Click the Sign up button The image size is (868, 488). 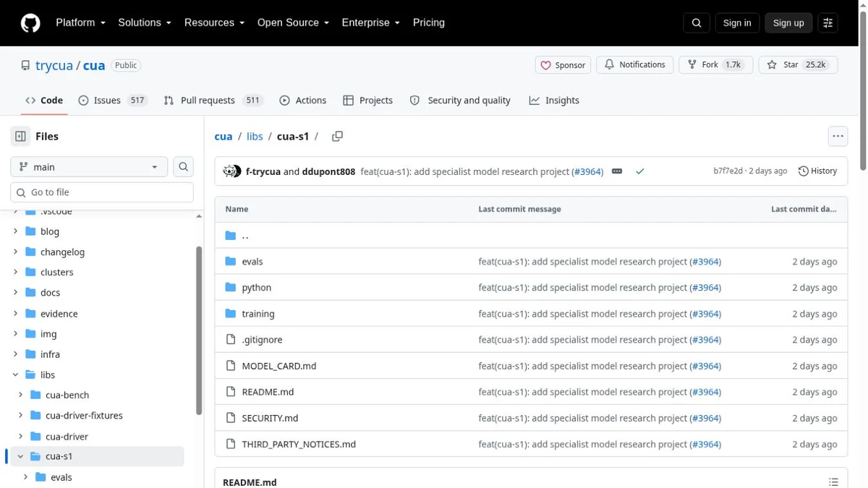tap(788, 23)
